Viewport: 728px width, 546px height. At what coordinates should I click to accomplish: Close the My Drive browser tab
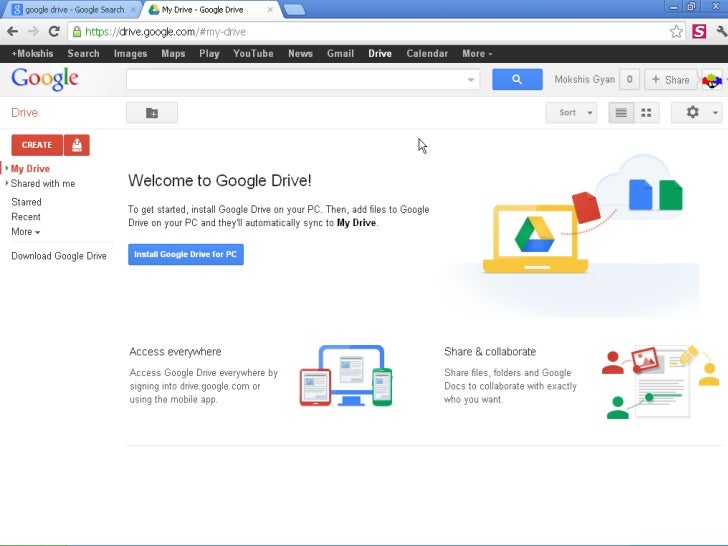click(x=270, y=9)
